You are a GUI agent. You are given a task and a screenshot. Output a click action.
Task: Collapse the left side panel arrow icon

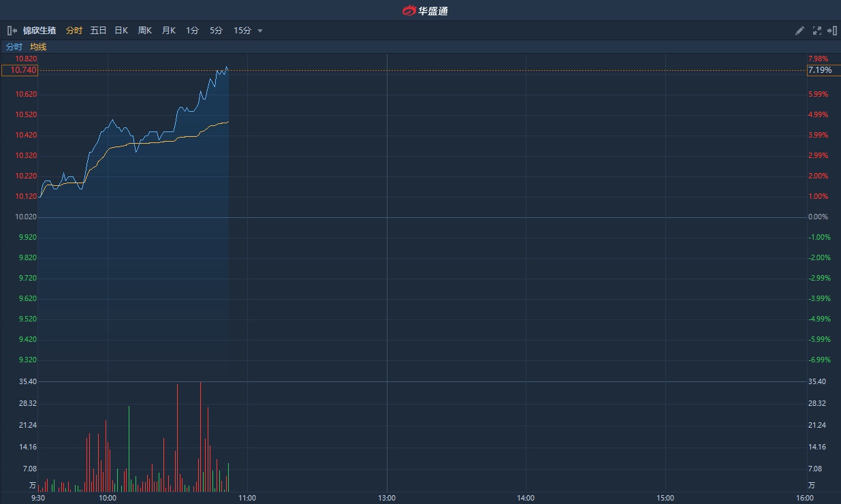click(12, 31)
